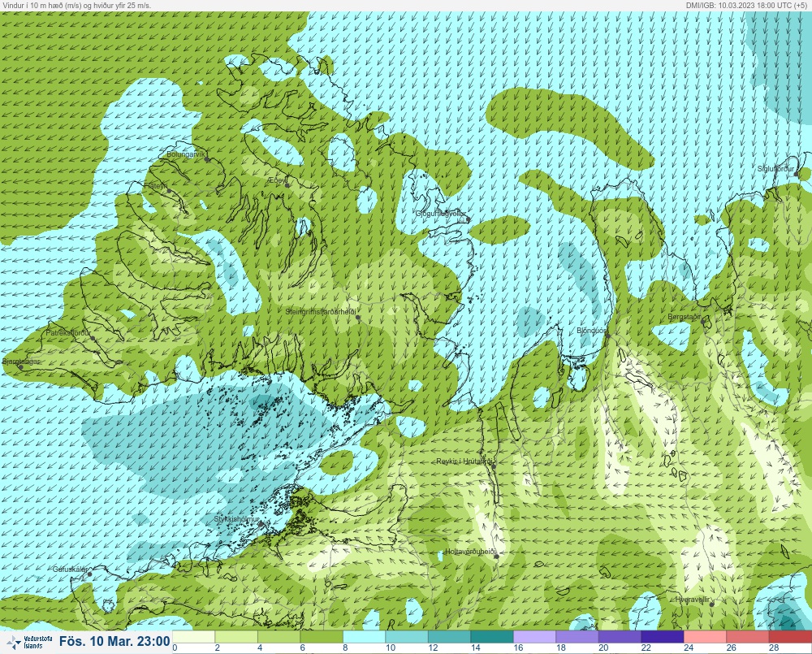Image resolution: width=812 pixels, height=654 pixels.
Task: Click the station dot at Bjargtangar
Action: coord(21,367)
